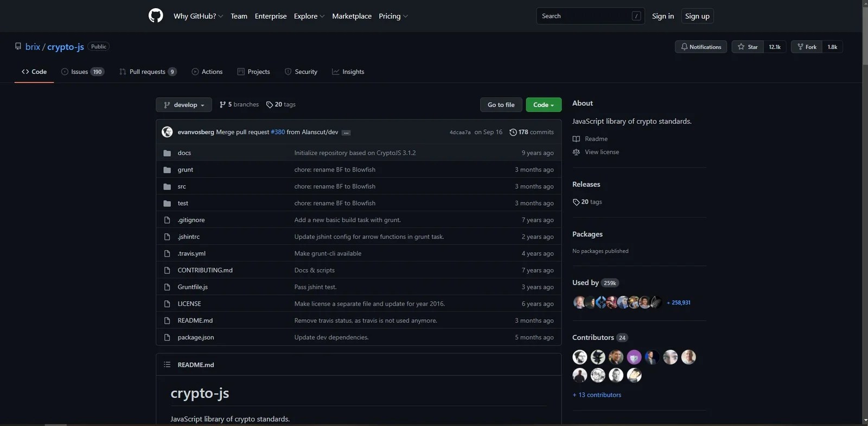Click the Star icon button

(x=748, y=47)
